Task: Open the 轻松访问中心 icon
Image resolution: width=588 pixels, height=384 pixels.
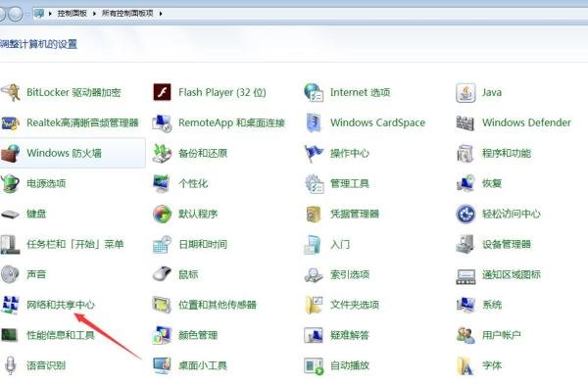Action: [x=465, y=214]
